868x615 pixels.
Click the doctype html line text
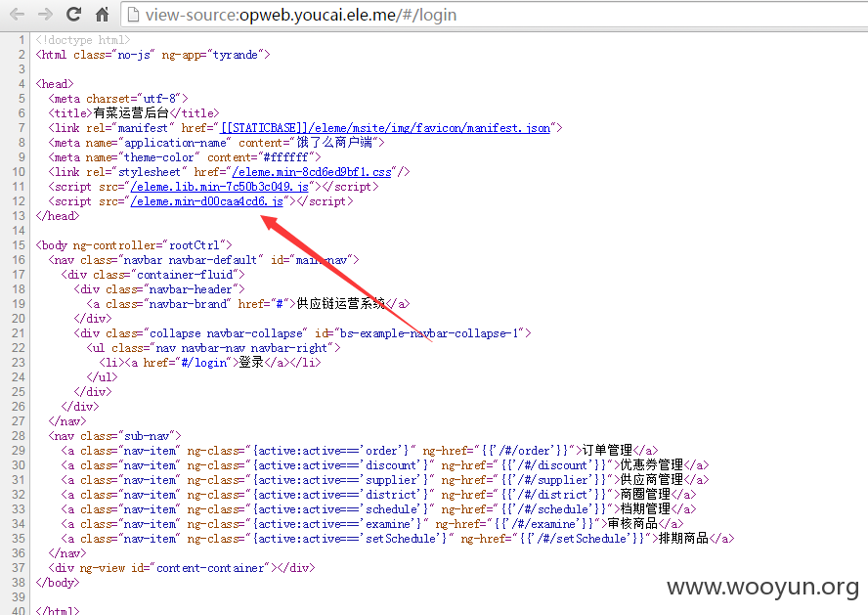(83, 40)
